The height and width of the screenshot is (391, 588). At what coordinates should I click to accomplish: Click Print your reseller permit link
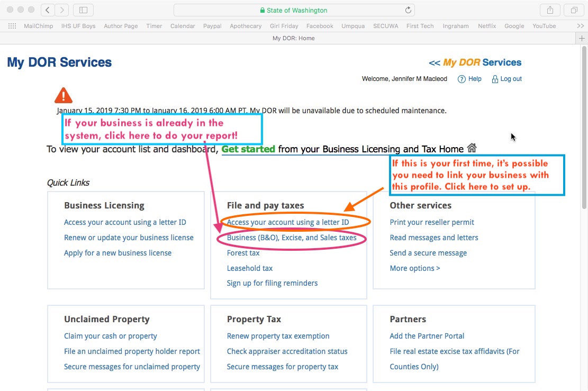point(432,222)
